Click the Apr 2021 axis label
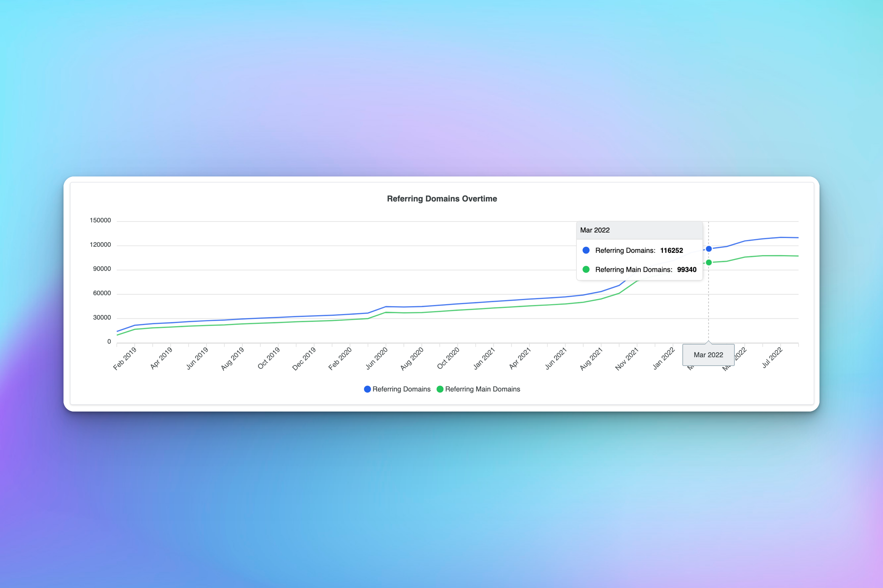The width and height of the screenshot is (883, 588). click(520, 358)
